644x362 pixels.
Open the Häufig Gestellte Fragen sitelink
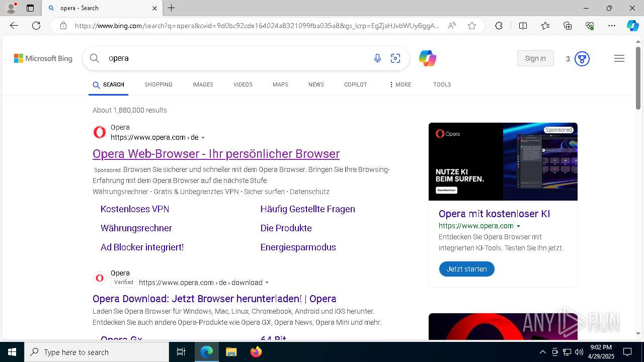(x=308, y=209)
